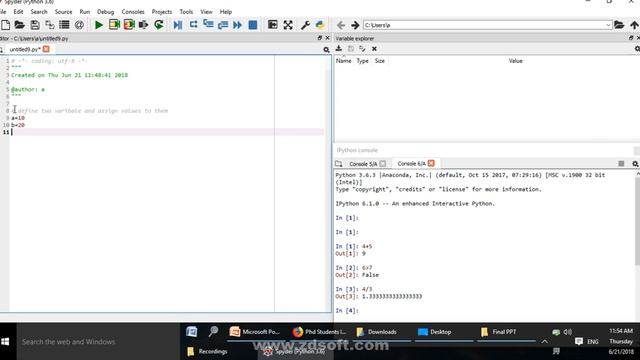Screen dimensions: 640x360
Task: Open console tab browser icon
Action: (338, 164)
